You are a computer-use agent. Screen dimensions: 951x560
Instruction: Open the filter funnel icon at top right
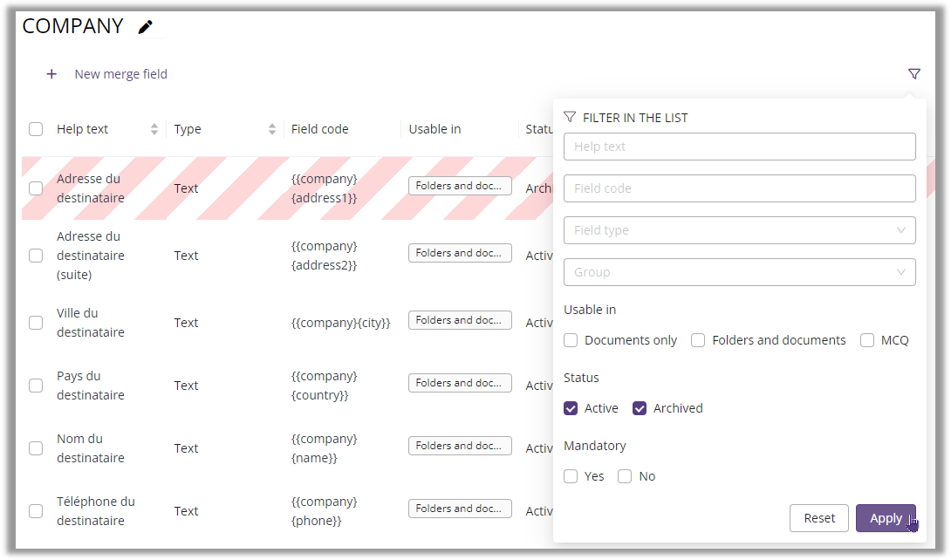[913, 74]
